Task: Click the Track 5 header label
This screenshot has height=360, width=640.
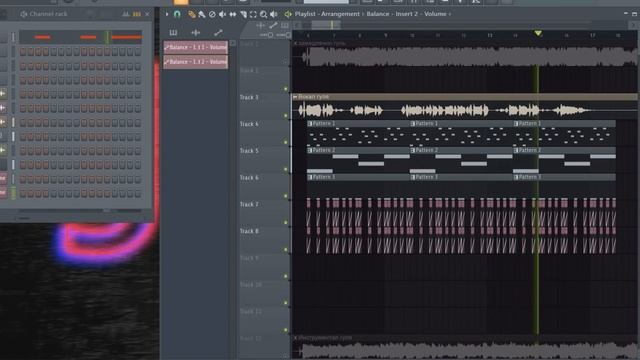Action: tap(249, 151)
